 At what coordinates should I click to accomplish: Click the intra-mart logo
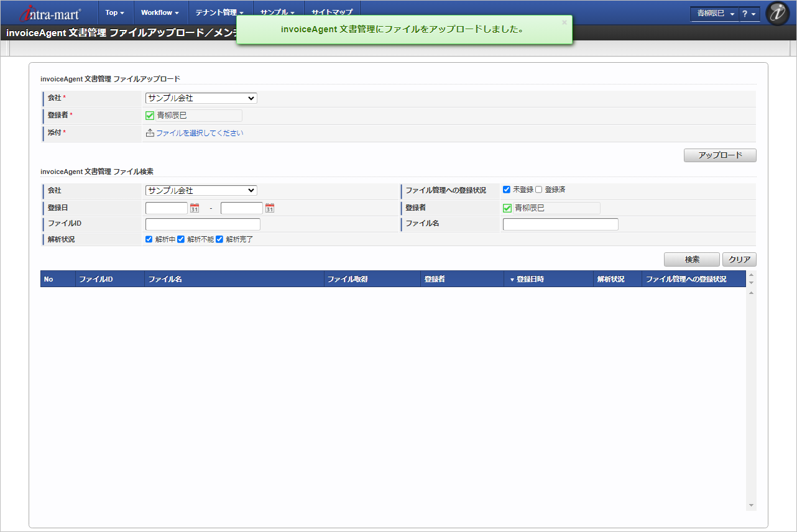50,12
